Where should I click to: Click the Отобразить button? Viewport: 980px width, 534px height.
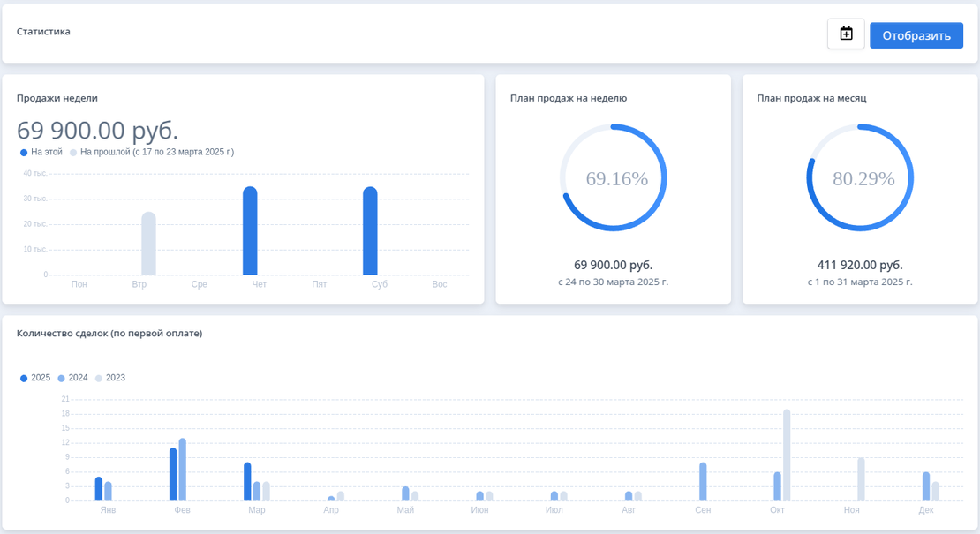tap(916, 35)
